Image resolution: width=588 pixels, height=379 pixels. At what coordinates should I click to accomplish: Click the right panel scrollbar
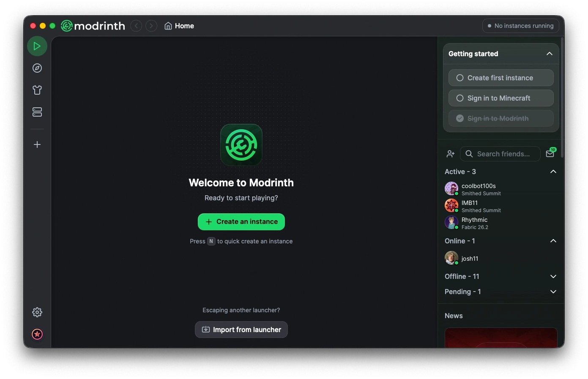(x=562, y=98)
